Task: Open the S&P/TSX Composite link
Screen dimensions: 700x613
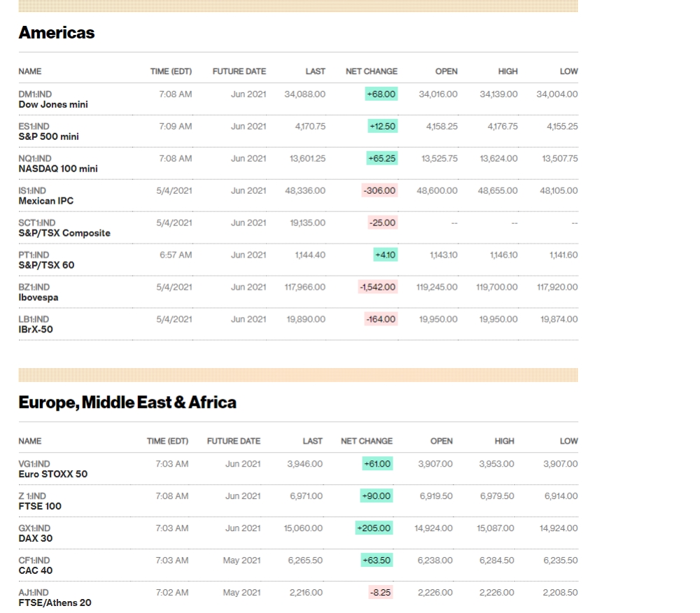Action: coord(64,233)
